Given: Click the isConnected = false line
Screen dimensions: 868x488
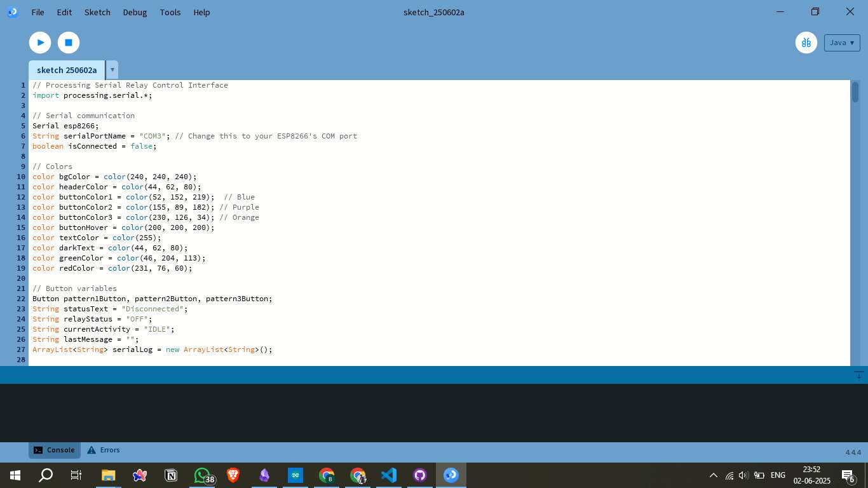Looking at the screenshot, I should pyautogui.click(x=94, y=146).
